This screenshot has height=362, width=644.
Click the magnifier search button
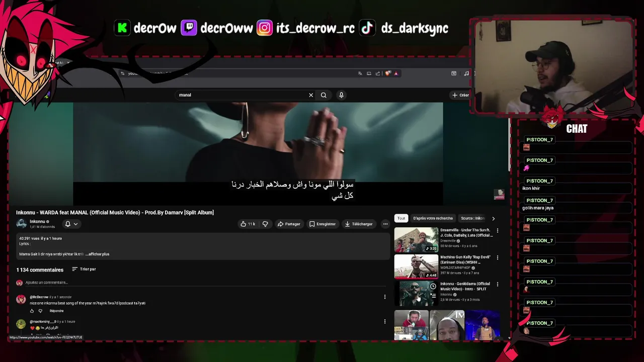pos(324,95)
